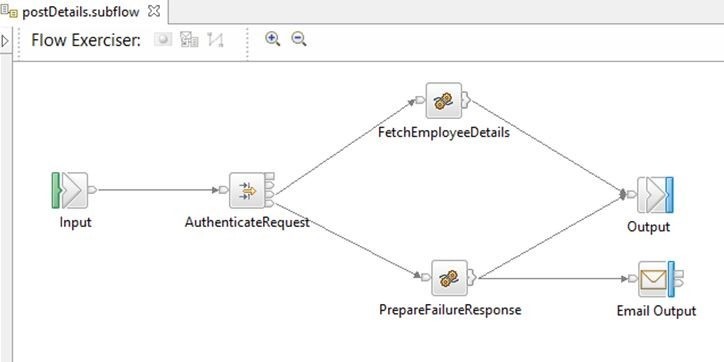This screenshot has width=724, height=362.
Task: Close the postDetails.subflow tab
Action: [x=154, y=12]
